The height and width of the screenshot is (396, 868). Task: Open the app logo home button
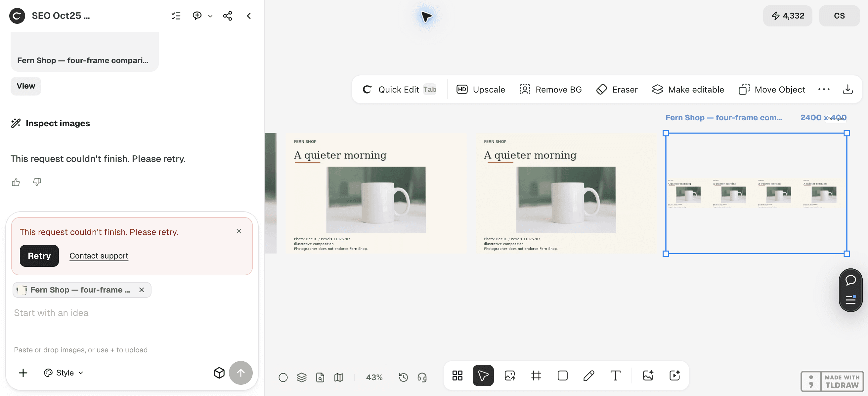(x=17, y=16)
